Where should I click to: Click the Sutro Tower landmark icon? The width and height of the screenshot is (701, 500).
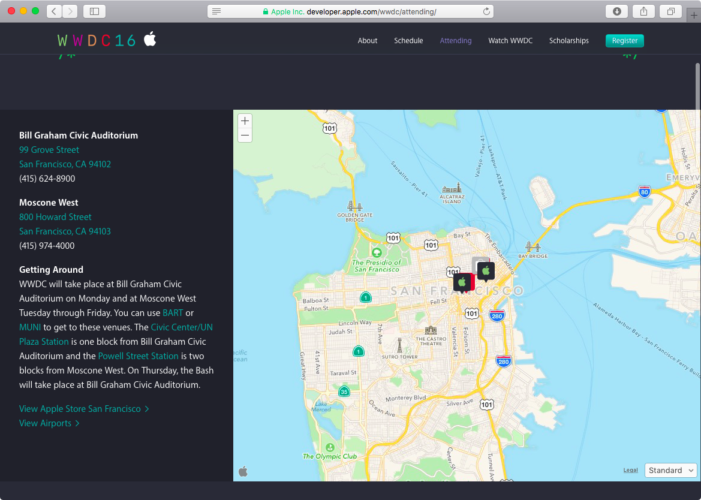[399, 345]
